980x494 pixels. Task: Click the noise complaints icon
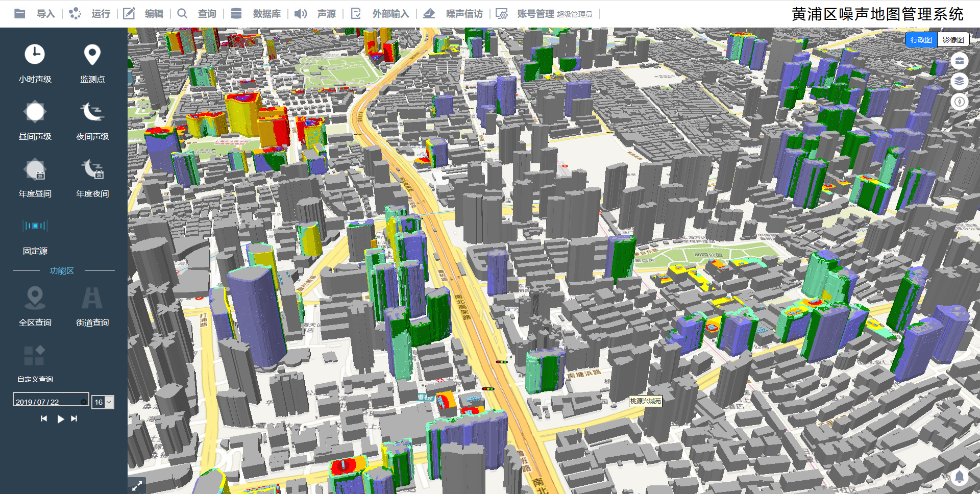429,14
